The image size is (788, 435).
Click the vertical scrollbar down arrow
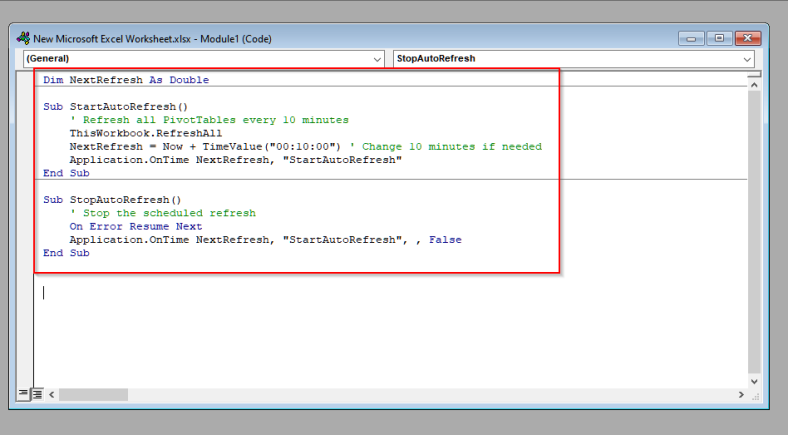tap(755, 380)
